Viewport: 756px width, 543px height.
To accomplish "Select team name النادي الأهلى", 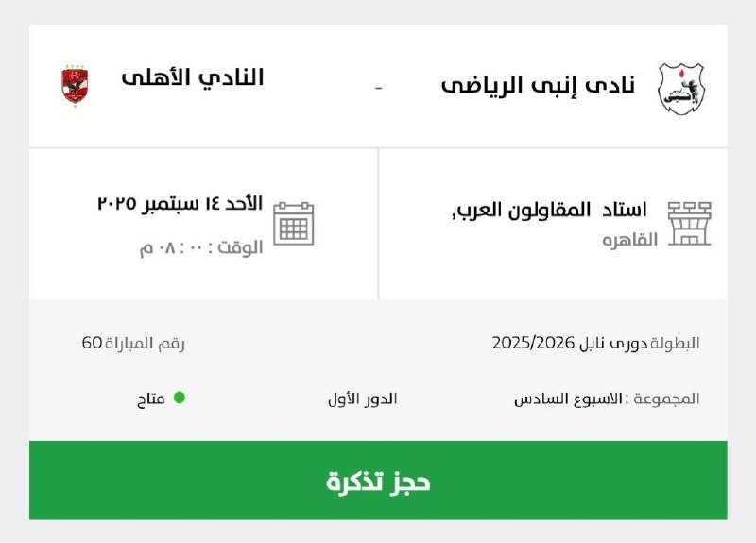I will pyautogui.click(x=193, y=77).
